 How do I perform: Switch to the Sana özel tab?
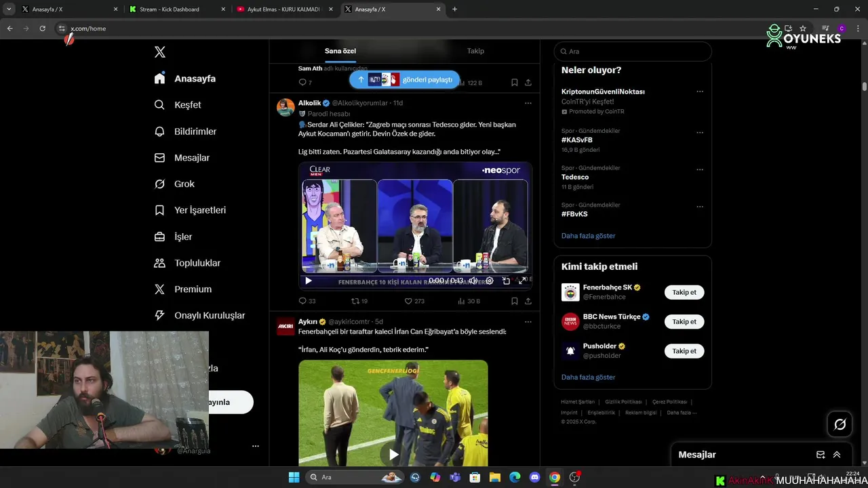[340, 51]
